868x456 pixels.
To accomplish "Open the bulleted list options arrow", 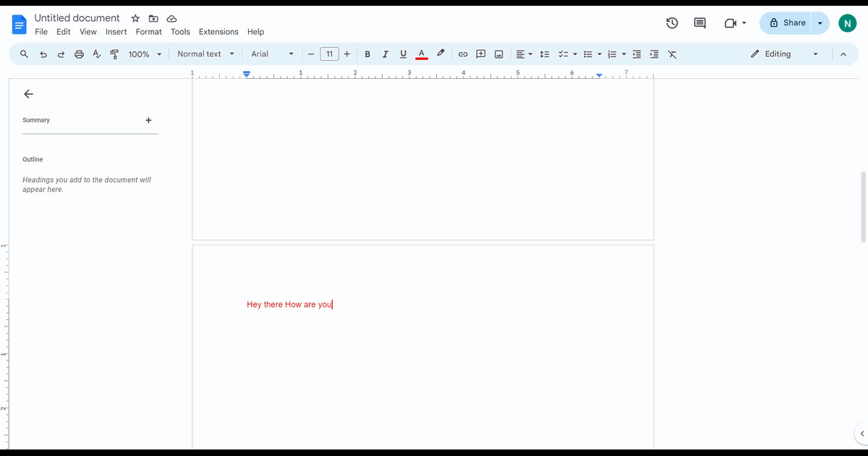I will (x=600, y=54).
